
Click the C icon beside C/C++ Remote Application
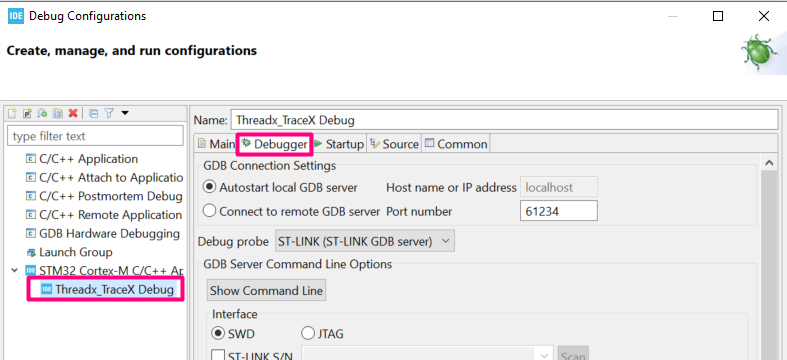[31, 215]
